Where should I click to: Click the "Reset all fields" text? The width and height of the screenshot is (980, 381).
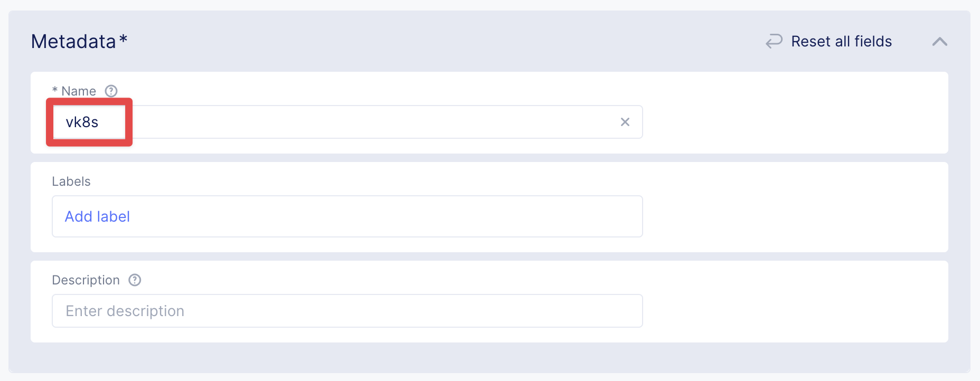tap(841, 42)
